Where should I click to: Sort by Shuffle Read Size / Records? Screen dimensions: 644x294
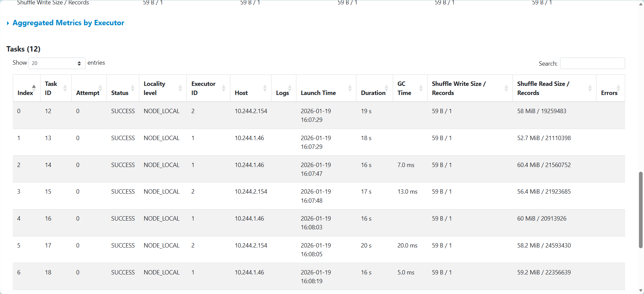pyautogui.click(x=590, y=88)
